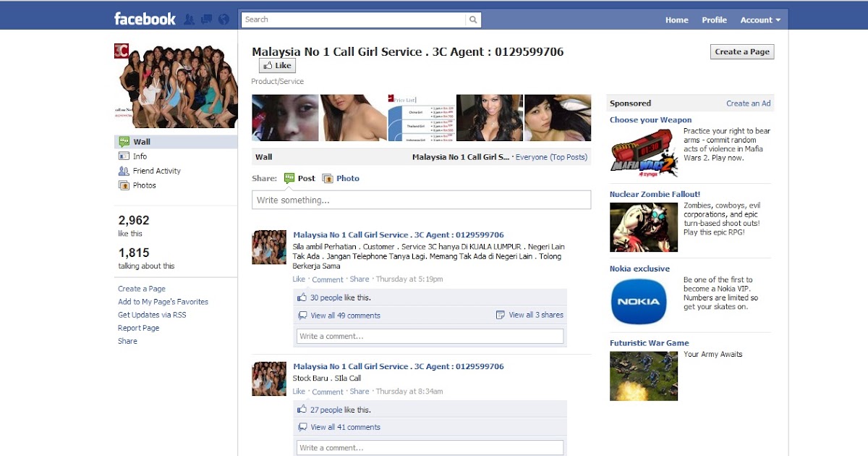This screenshot has height=456, width=868.
Task: Click page name on Stock Baru post
Action: [399, 366]
